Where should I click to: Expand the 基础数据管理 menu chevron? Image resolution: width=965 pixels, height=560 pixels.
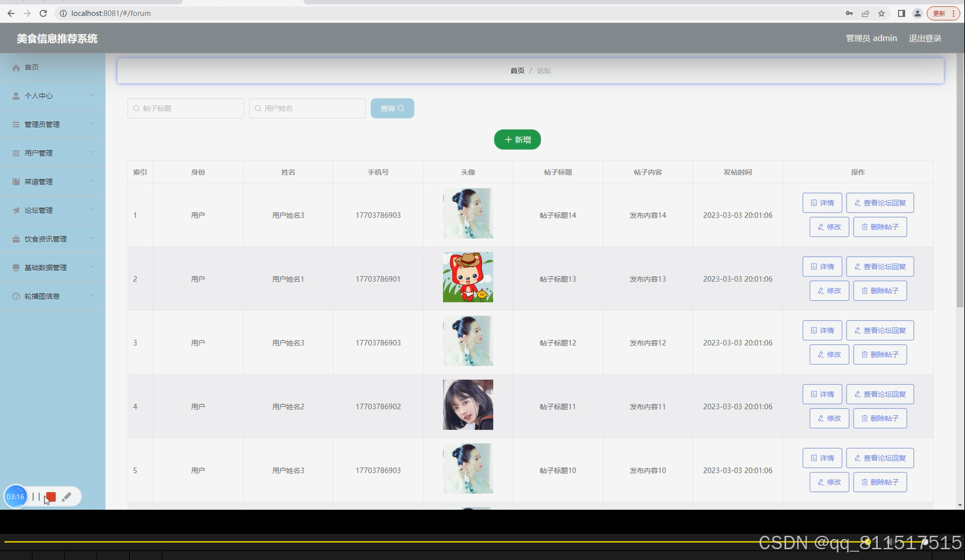tap(92, 267)
